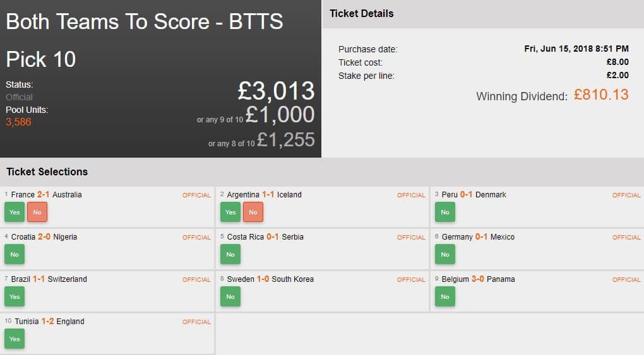Click the Winning Dividend £810.13 amount
Screen dimensions: 644x355
(601, 95)
